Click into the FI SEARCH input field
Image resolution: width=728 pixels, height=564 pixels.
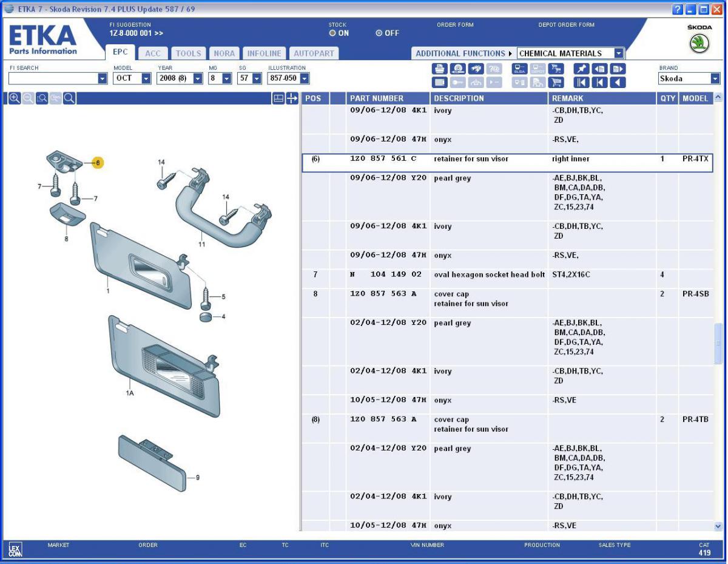click(x=53, y=78)
